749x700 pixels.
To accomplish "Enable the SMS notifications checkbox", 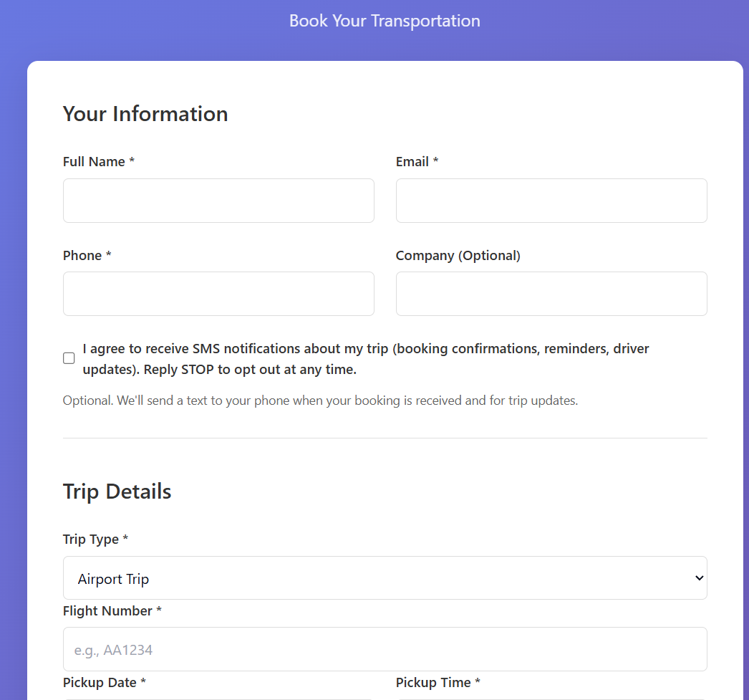I will click(69, 358).
